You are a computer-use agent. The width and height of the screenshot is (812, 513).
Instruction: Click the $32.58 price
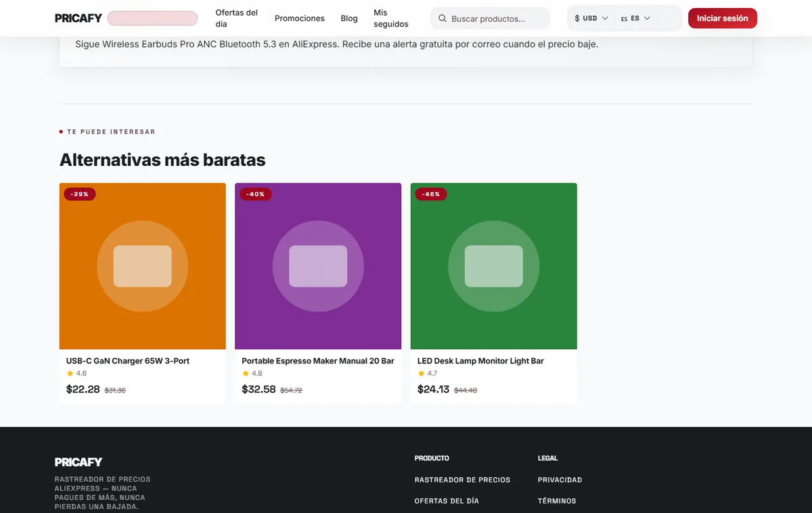tap(259, 389)
